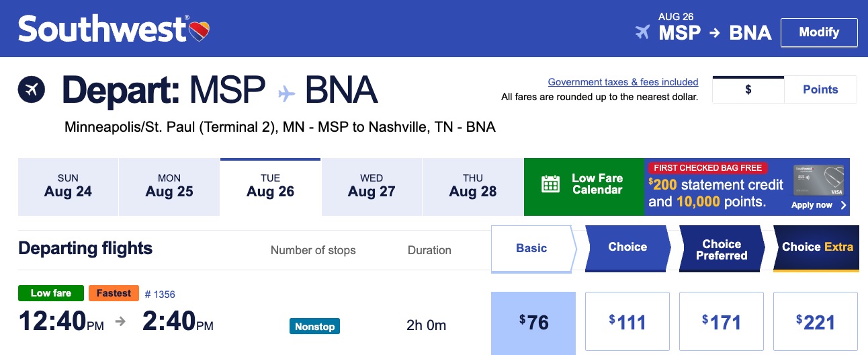
Task: Select the Thu Aug 28 date tab
Action: click(472, 186)
